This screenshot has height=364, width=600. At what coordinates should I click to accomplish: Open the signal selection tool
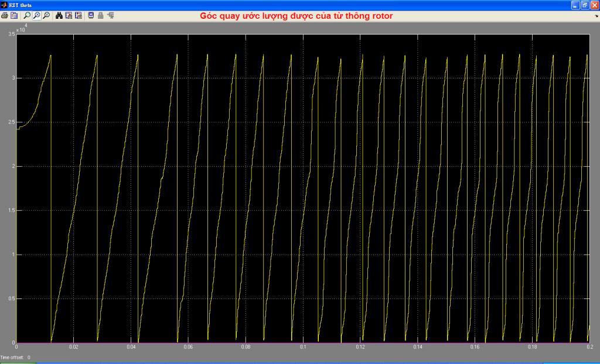point(110,16)
